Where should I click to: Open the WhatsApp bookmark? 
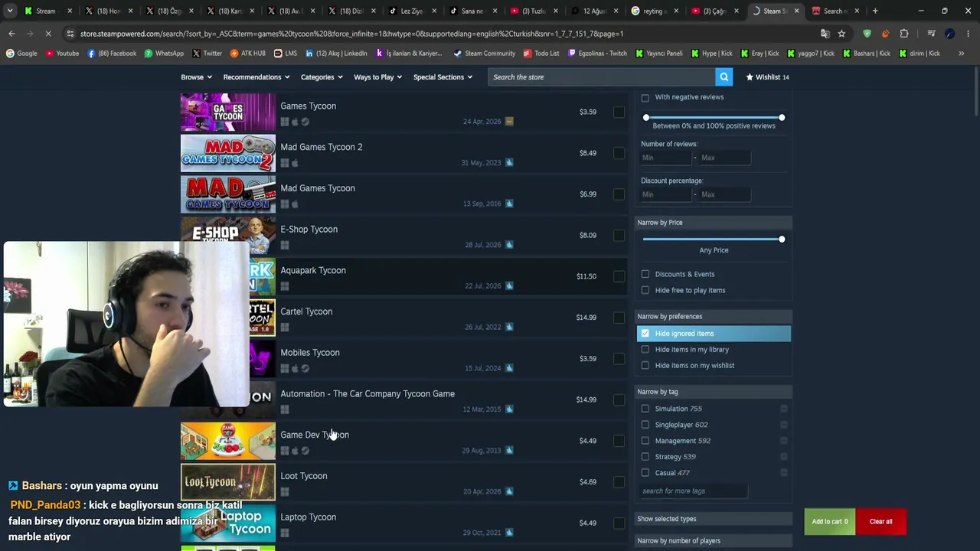click(x=163, y=54)
